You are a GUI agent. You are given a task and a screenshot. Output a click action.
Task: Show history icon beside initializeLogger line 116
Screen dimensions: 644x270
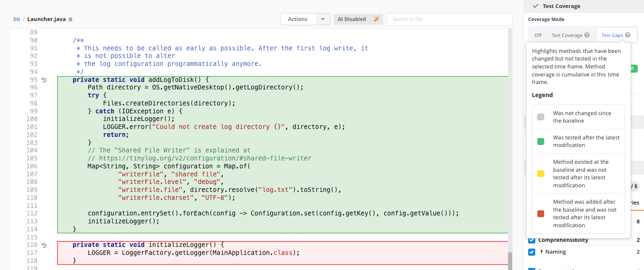(x=44, y=245)
